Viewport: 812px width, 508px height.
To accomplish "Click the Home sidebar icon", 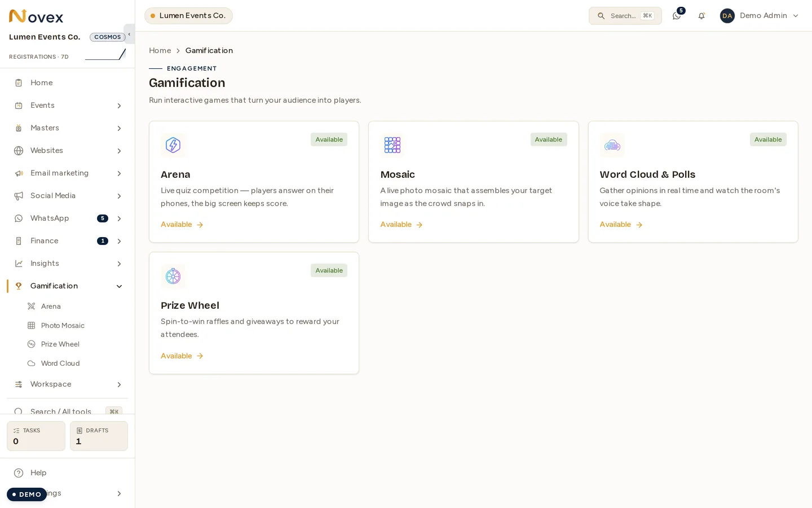I will tap(19, 83).
